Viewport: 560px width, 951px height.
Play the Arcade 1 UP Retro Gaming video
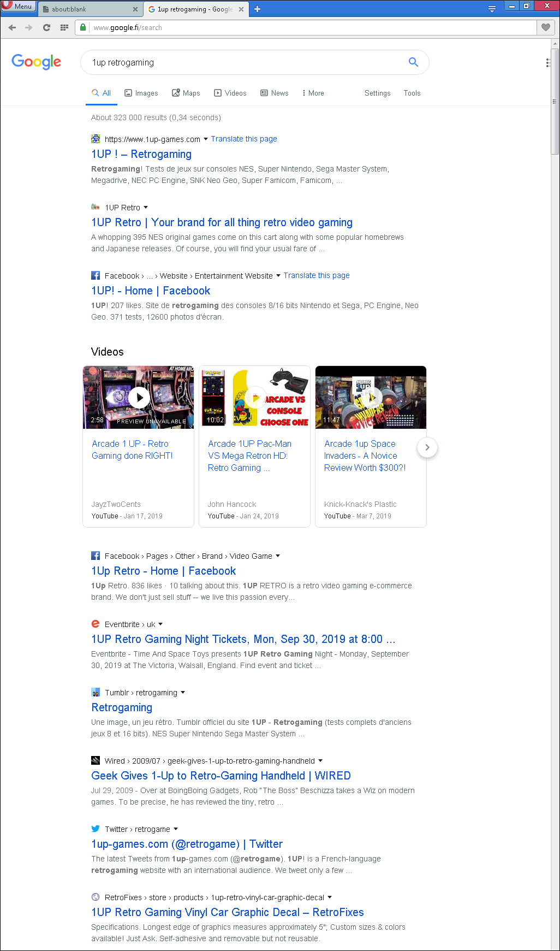point(139,397)
